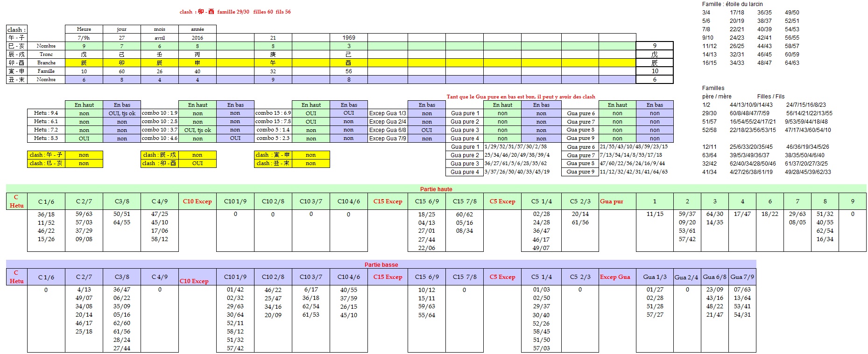Click the 'OUI' cell beside 'clash : 卯 - 酉'

[198, 163]
